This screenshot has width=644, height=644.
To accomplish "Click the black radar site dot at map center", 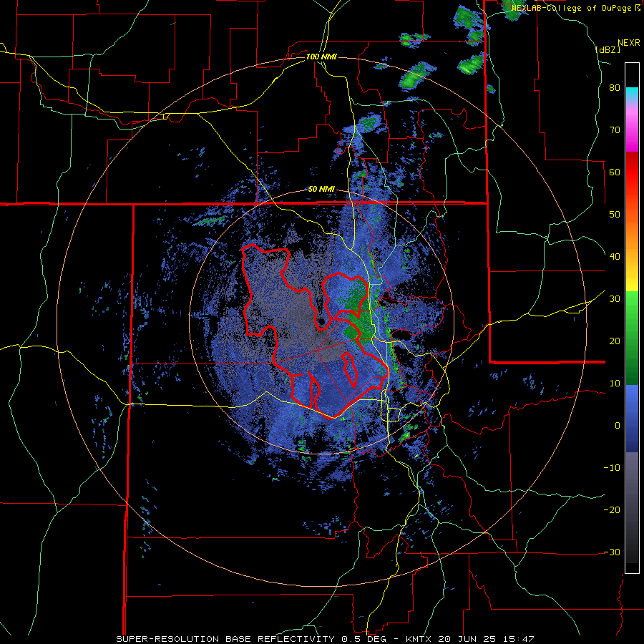I will [x=321, y=321].
